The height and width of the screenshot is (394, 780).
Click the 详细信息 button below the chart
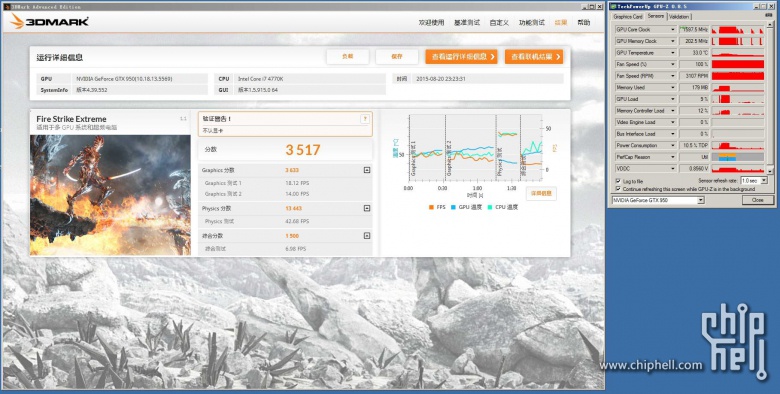pyautogui.click(x=541, y=193)
